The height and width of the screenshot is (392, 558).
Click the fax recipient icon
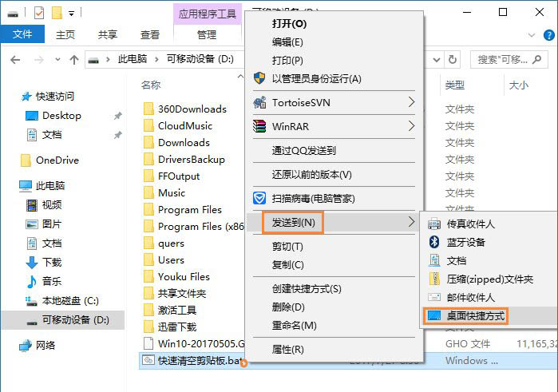point(434,224)
